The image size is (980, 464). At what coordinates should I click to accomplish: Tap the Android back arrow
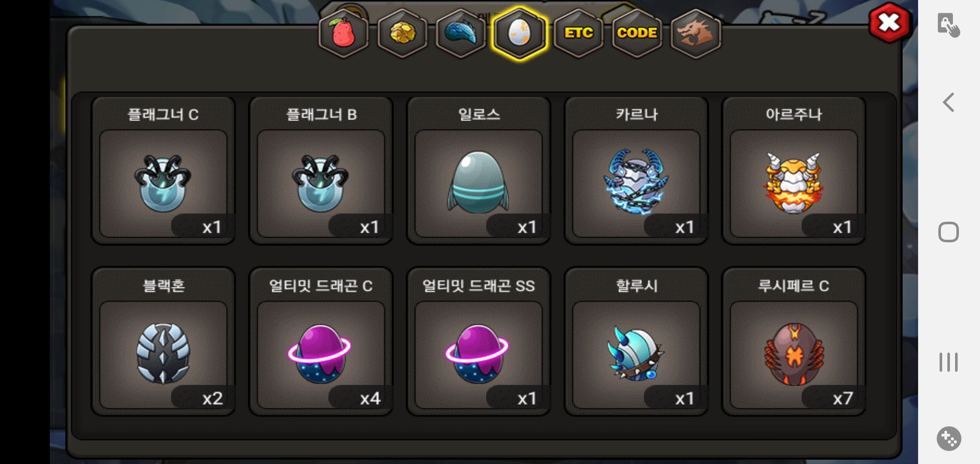tap(948, 102)
